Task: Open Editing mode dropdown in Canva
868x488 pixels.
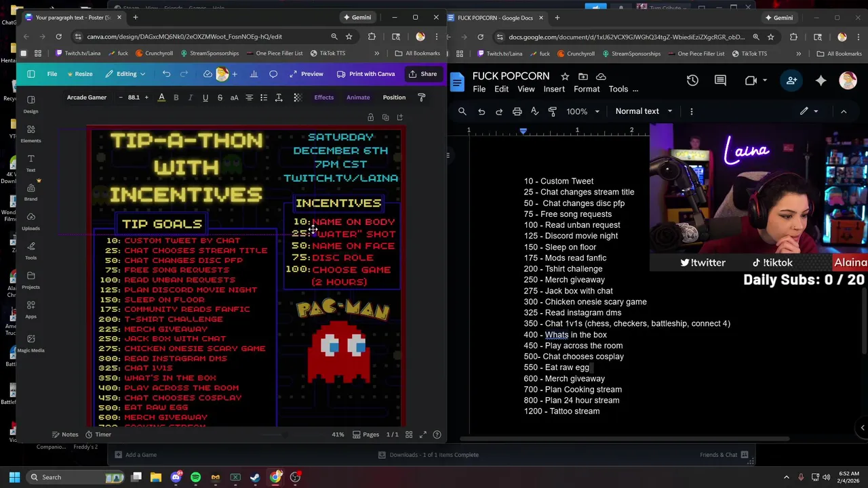Action: 126,74
